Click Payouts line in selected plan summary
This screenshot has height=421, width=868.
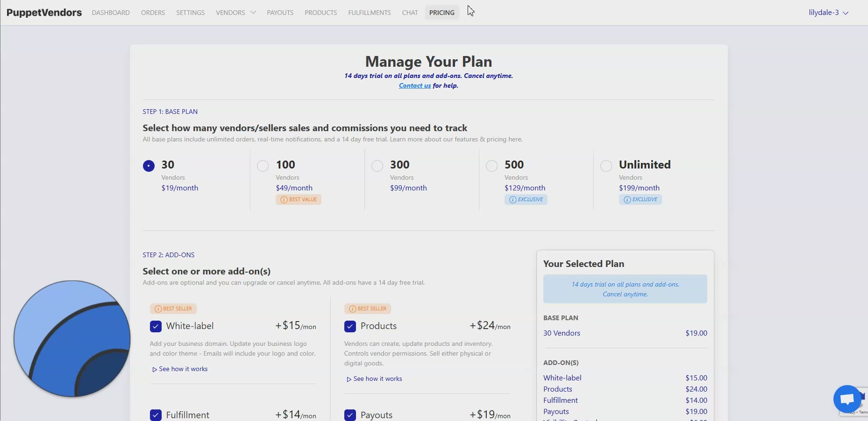click(625, 411)
